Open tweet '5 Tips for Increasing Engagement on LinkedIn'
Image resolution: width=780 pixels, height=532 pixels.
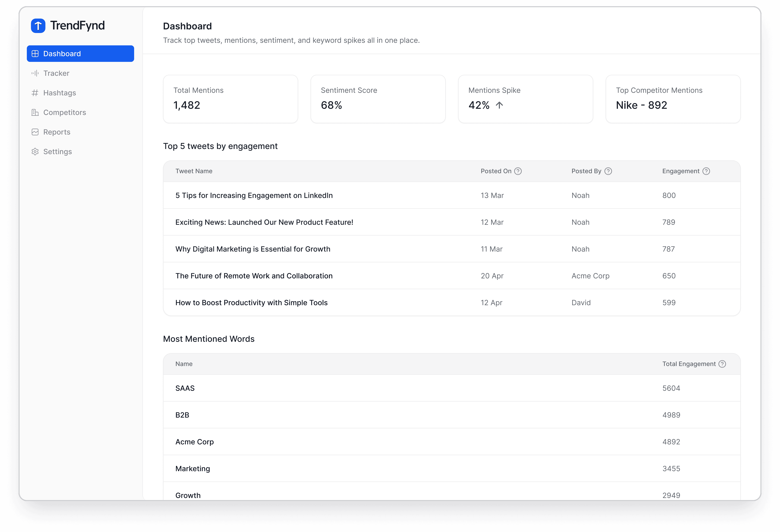254,196
